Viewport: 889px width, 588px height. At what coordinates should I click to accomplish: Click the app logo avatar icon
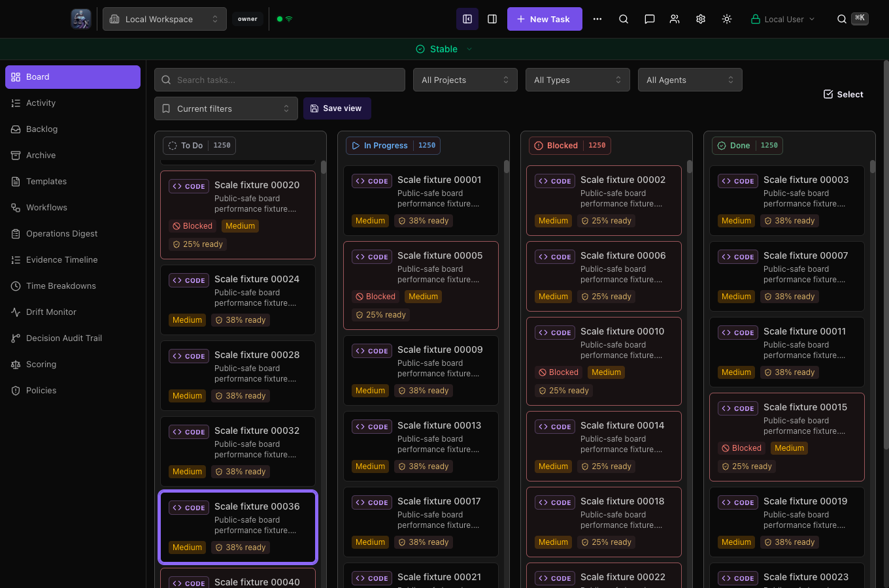(81, 19)
